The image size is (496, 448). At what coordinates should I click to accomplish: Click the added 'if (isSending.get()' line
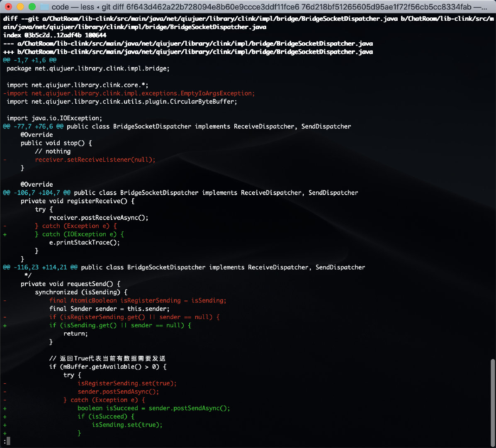120,325
